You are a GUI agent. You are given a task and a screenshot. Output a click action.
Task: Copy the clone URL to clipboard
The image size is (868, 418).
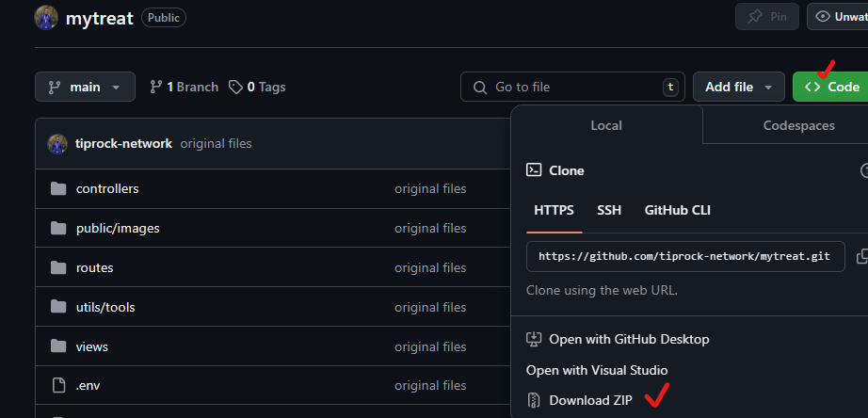coord(861,256)
